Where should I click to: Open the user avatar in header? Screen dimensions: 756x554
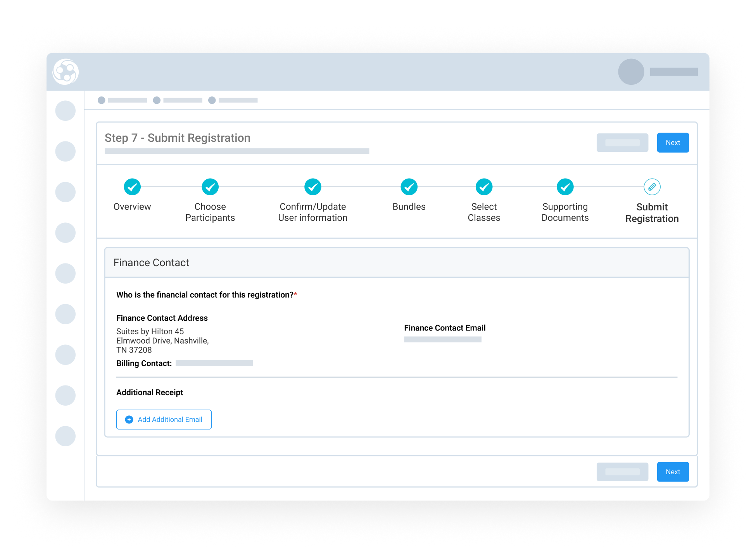(x=631, y=72)
